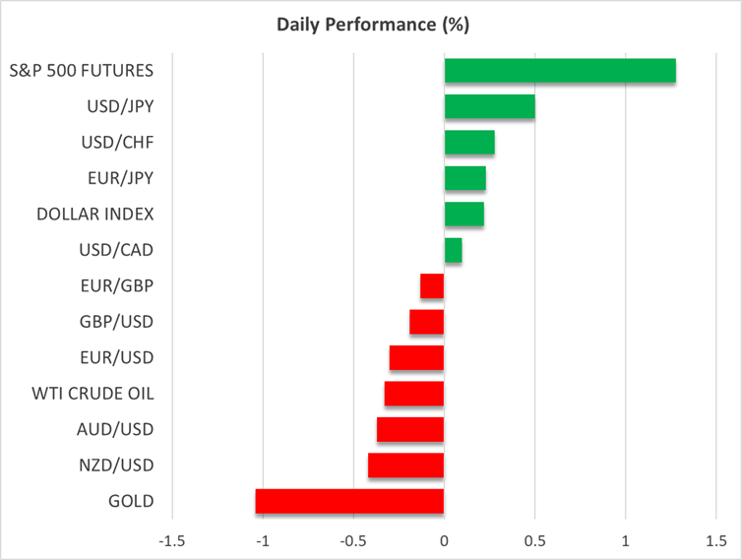Select the red Gold bar
This screenshot has height=560, width=742.
(x=349, y=501)
